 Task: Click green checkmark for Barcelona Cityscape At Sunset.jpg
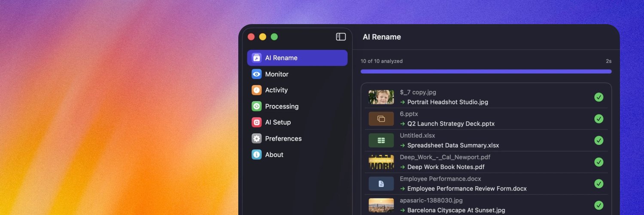599,205
